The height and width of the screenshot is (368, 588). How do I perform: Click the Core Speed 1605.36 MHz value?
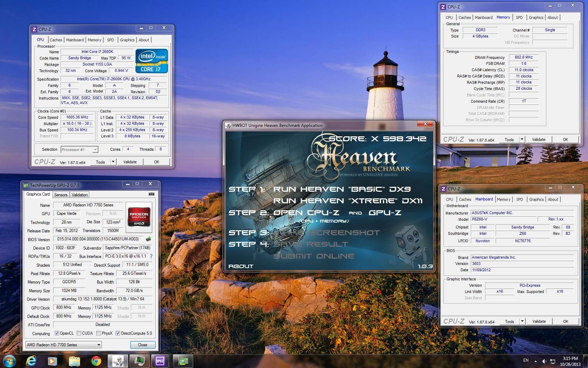77,117
